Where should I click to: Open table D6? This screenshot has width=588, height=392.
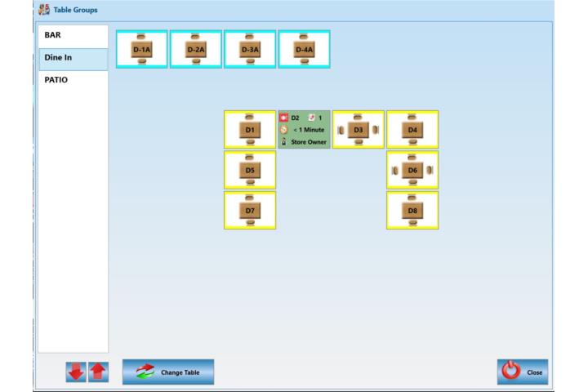point(412,170)
